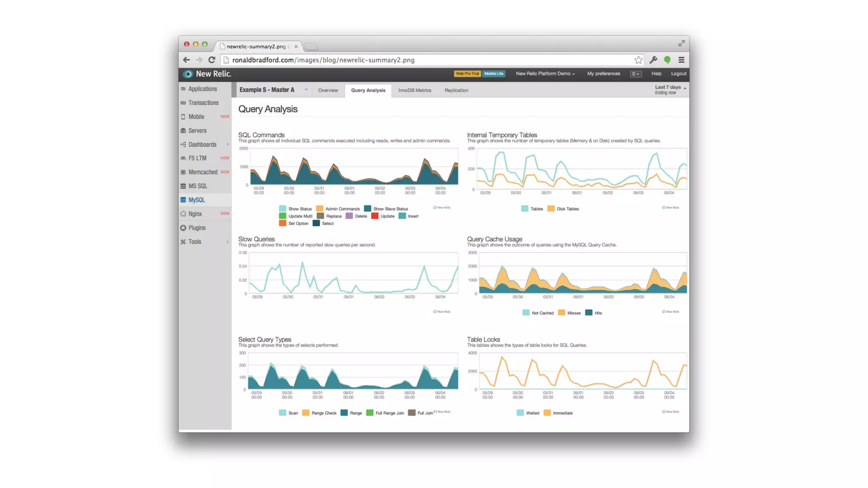Toggle the Select series legend swatch
The width and height of the screenshot is (868, 488).
(316, 223)
